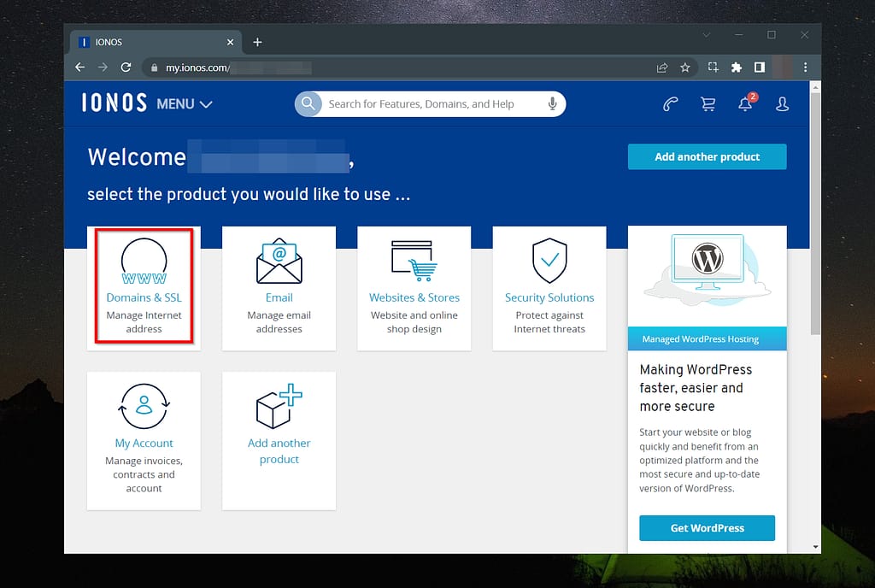Select the IONOS browser tab
This screenshot has width=875, height=588.
tap(156, 43)
